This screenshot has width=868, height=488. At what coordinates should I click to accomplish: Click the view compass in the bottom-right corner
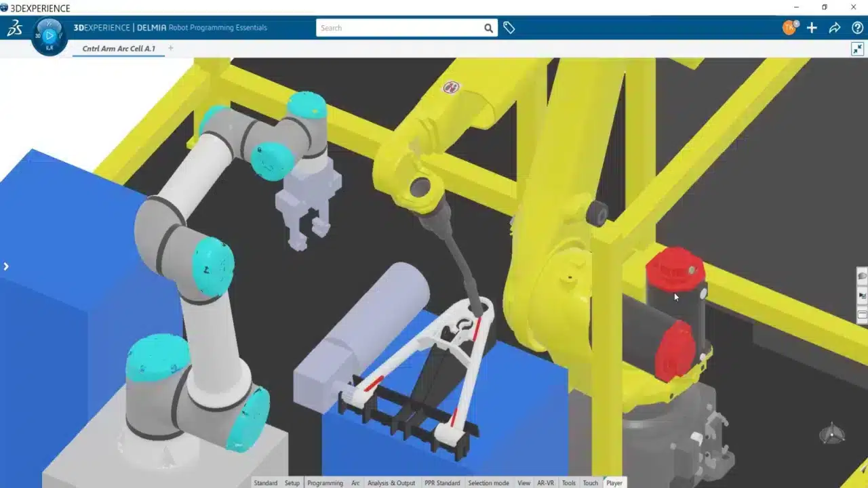[832, 436]
